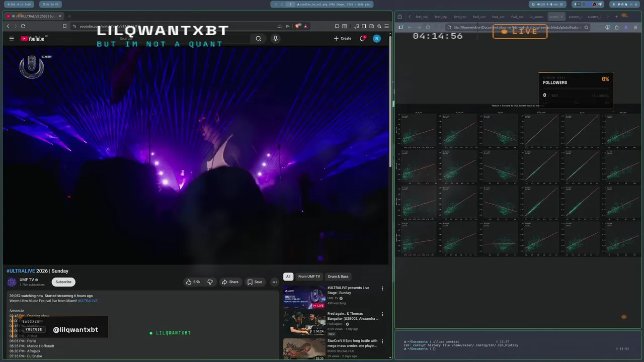Click the Brave shields icon
This screenshot has width=644, height=362.
(x=297, y=26)
